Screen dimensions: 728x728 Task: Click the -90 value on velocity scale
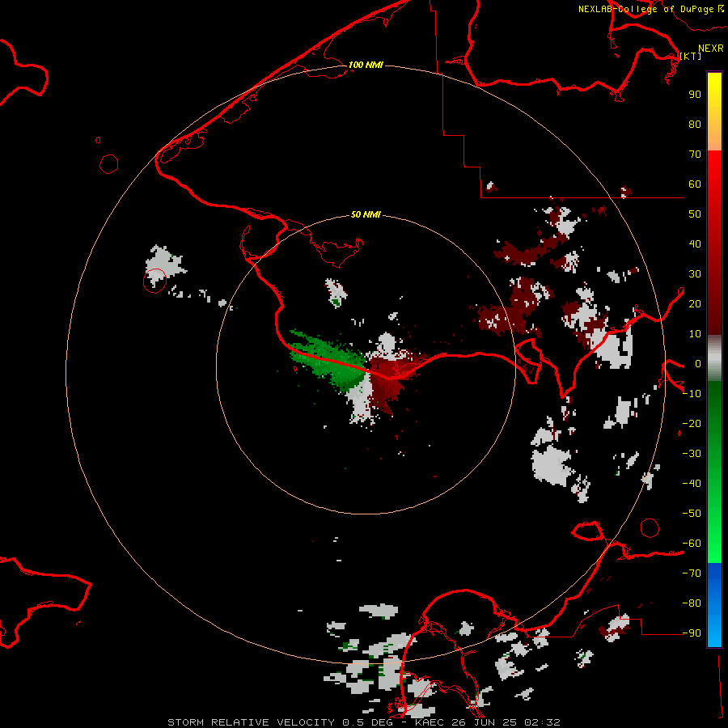point(692,633)
